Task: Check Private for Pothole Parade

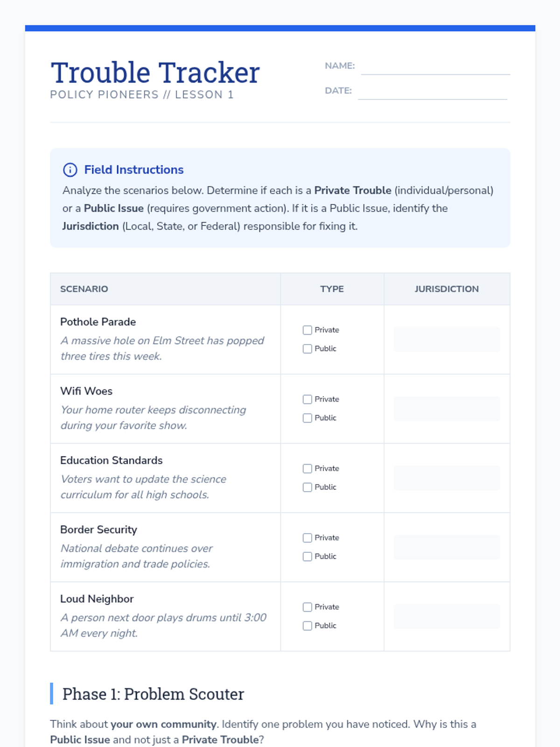Action: click(x=307, y=330)
